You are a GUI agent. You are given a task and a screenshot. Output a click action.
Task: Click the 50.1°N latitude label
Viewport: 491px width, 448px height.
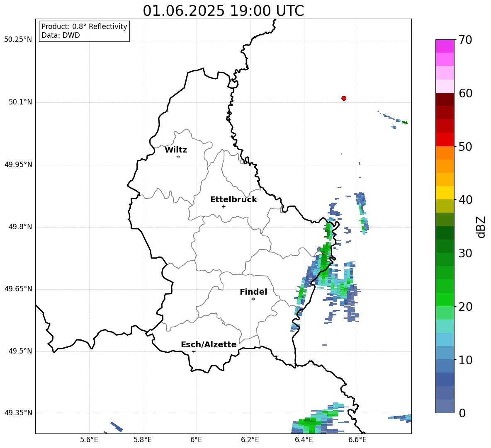20,102
